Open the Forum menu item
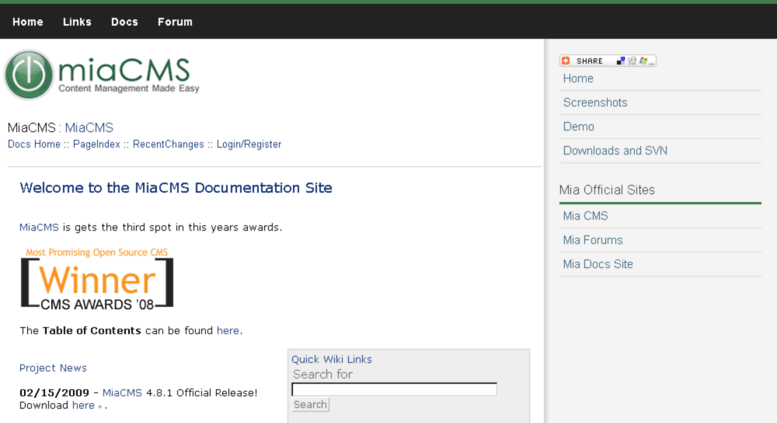777x423 pixels. 175,22
